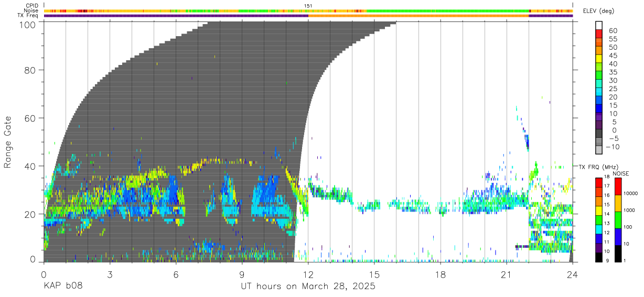This screenshot has height=297, width=644.
Task: Click the 'ELEV (deg)' legend title
Action: tap(598, 11)
